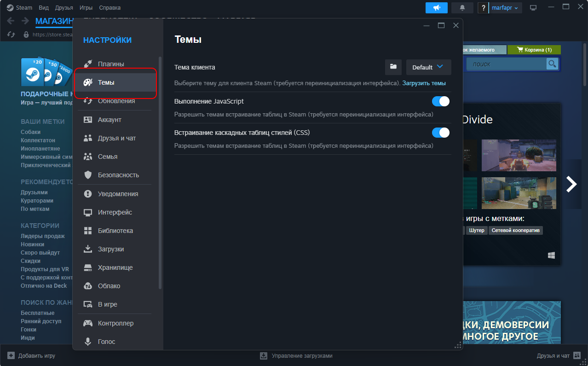
Task: Click Отлично на Deck link
Action: point(44,286)
